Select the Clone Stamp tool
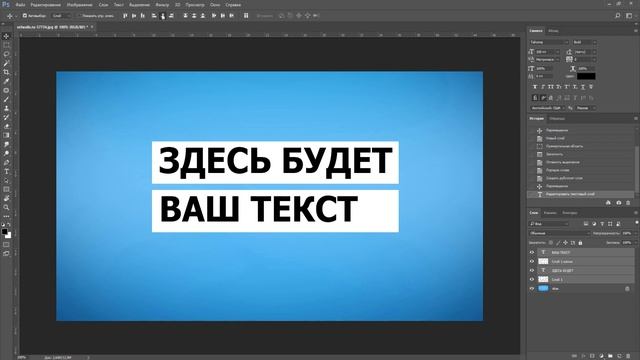 coord(6,108)
